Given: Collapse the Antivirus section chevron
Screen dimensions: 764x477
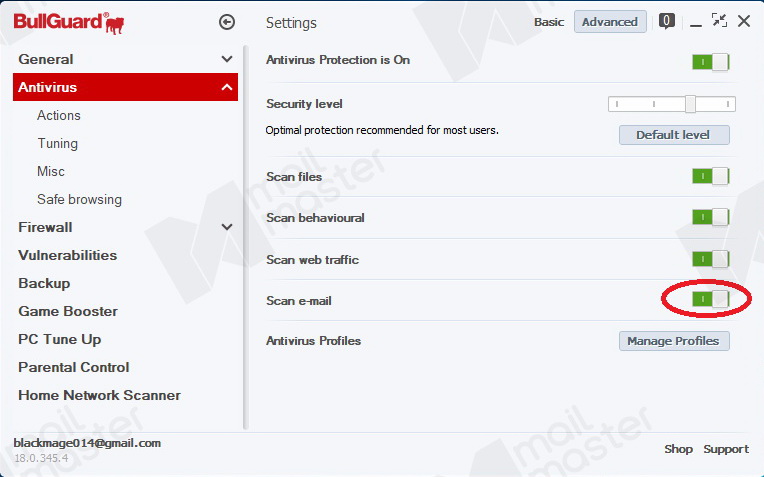Looking at the screenshot, I should [227, 87].
